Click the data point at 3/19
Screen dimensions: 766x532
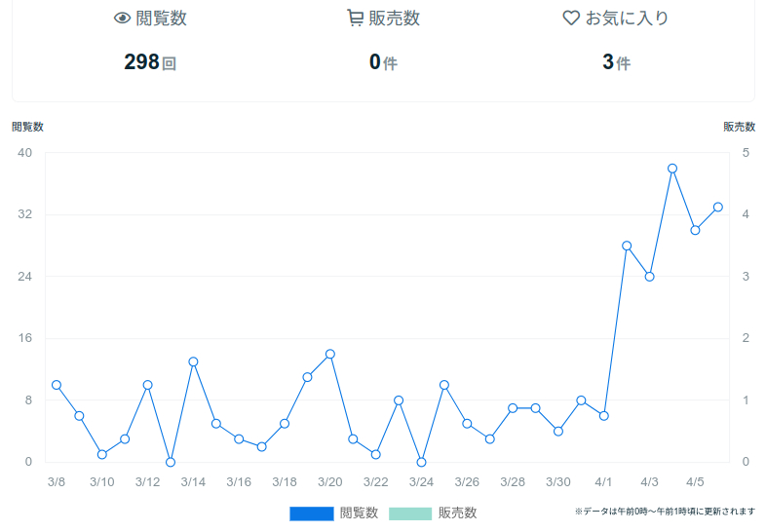tap(307, 377)
